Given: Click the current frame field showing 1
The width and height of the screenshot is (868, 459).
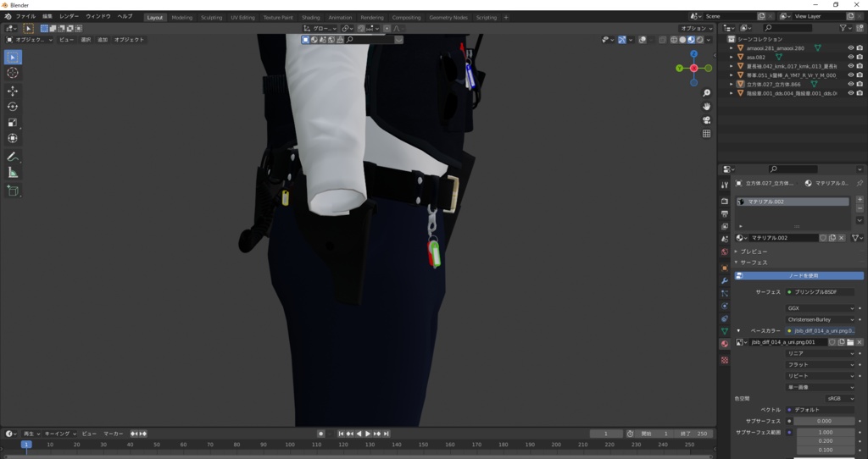Looking at the screenshot, I should click(606, 434).
